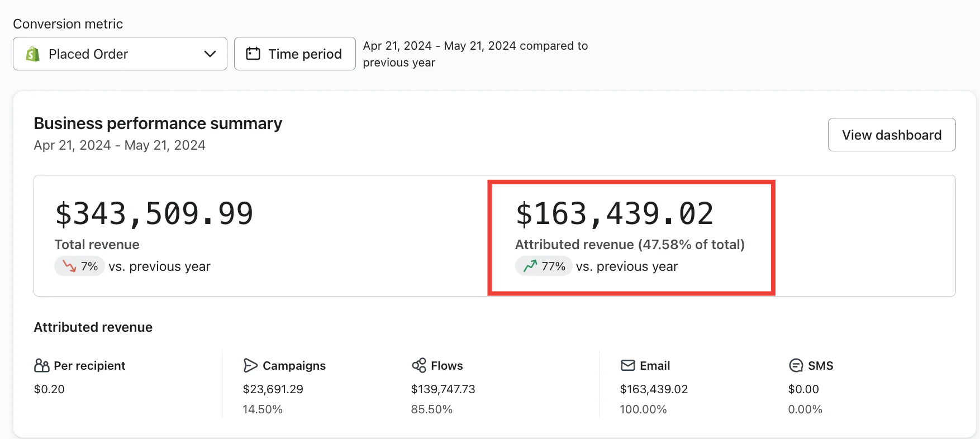Screen dimensions: 980x439
Task: Click the SMS revenue $0.00
Action: [803, 389]
